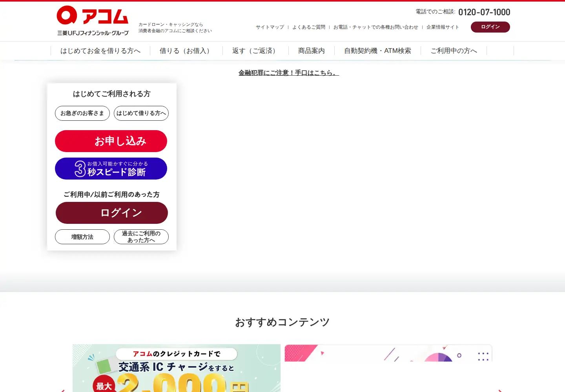Image resolution: width=565 pixels, height=392 pixels.
Task: Click the phone number 0120-07-1000
Action: pos(484,12)
